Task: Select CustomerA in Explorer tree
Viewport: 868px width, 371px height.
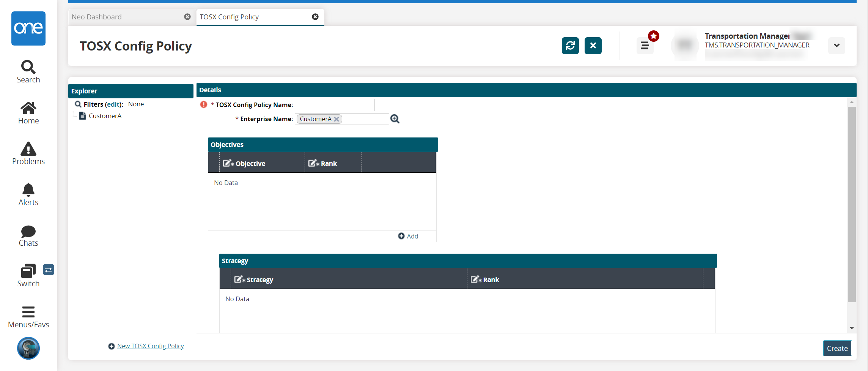Action: point(105,116)
